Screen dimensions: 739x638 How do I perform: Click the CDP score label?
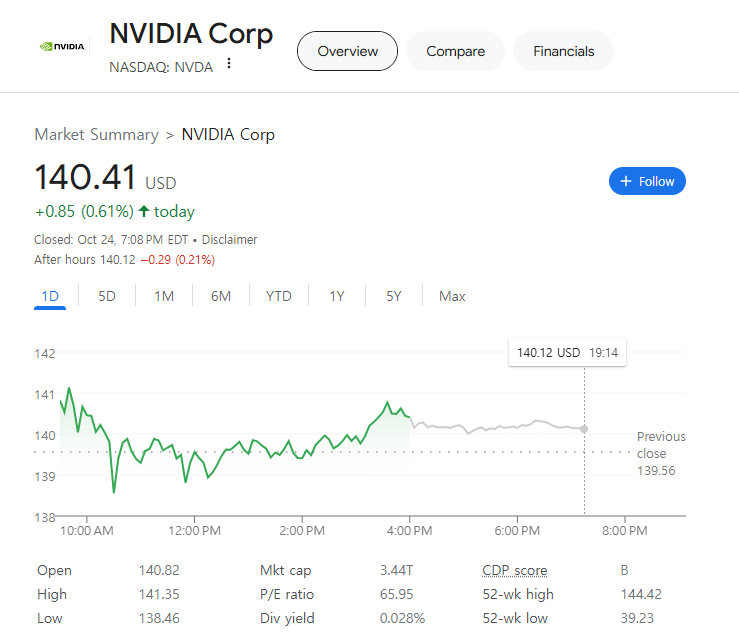coord(515,571)
